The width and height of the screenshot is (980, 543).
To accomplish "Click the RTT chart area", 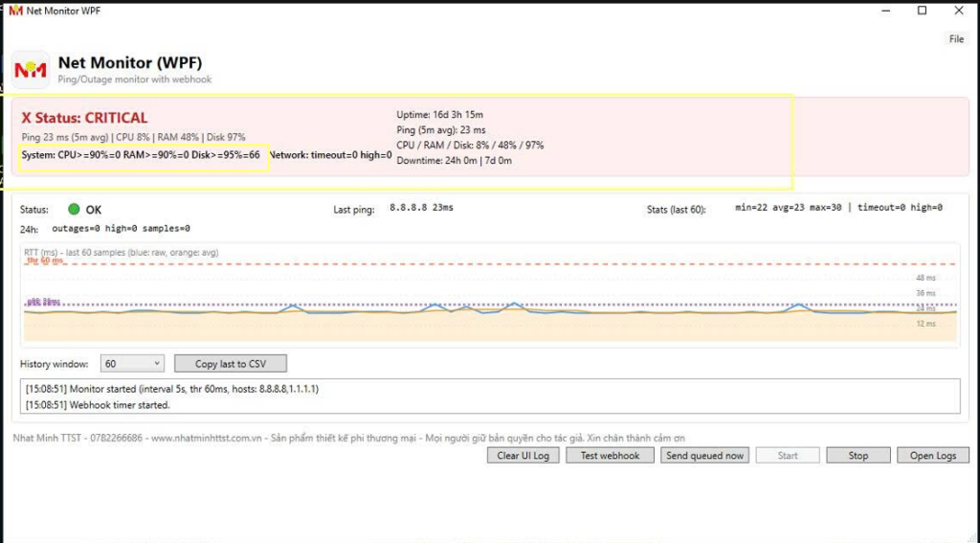I will (x=490, y=294).
